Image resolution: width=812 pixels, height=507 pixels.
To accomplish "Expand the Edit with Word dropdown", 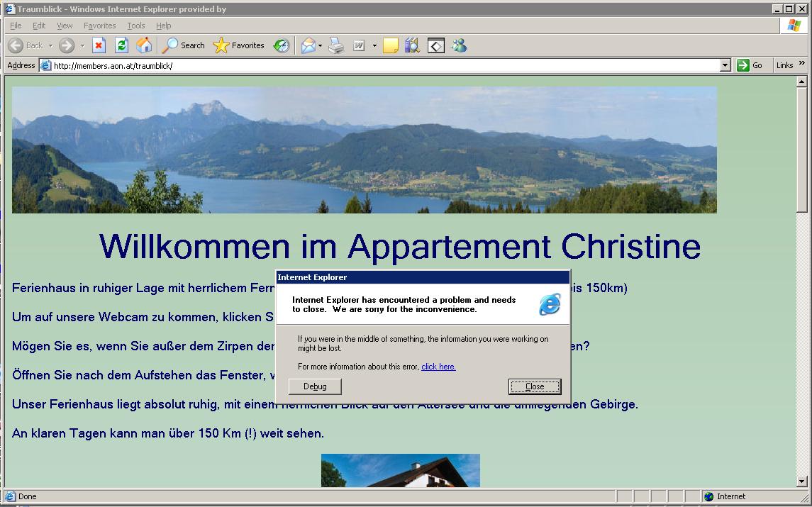I will tap(374, 45).
